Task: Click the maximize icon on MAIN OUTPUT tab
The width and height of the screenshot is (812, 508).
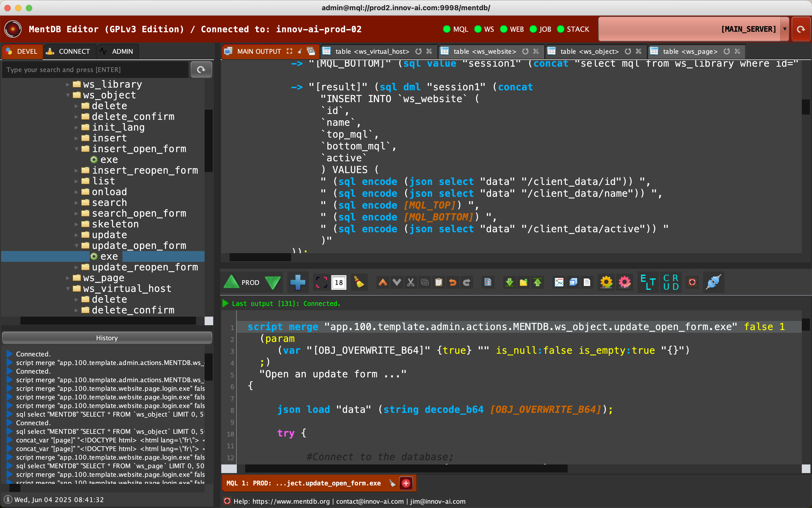Action: [x=289, y=51]
